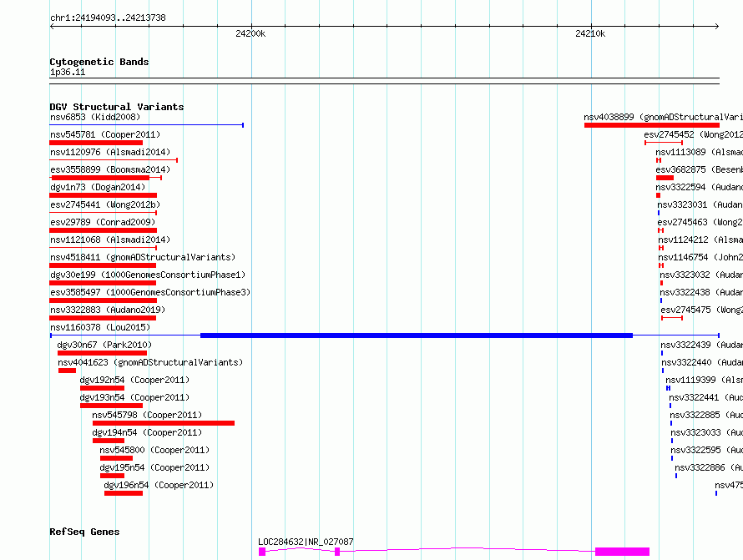The image size is (743, 560).
Task: Click the ruler's right arrowhead
Action: pyautogui.click(x=717, y=27)
